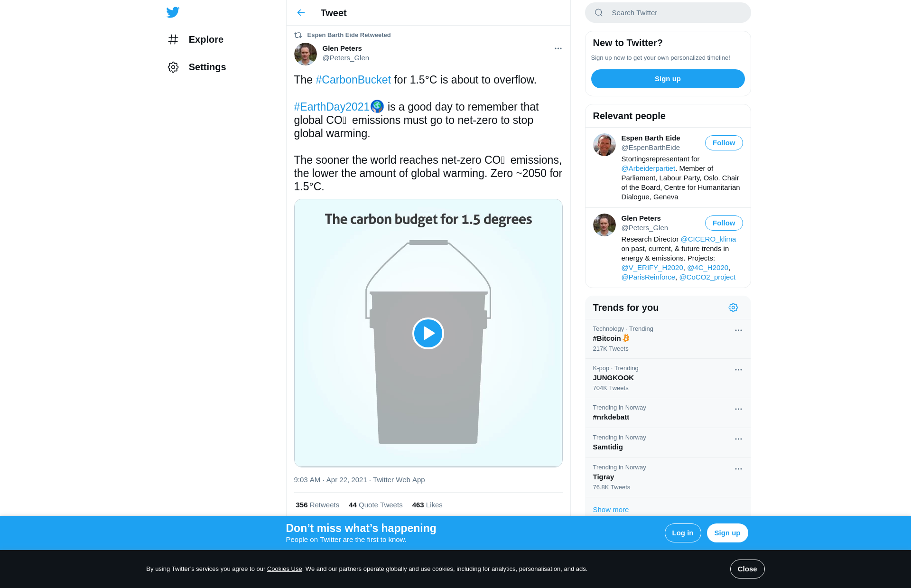
Task: Open the @Arbeiderpartiet mention link
Action: pos(648,168)
